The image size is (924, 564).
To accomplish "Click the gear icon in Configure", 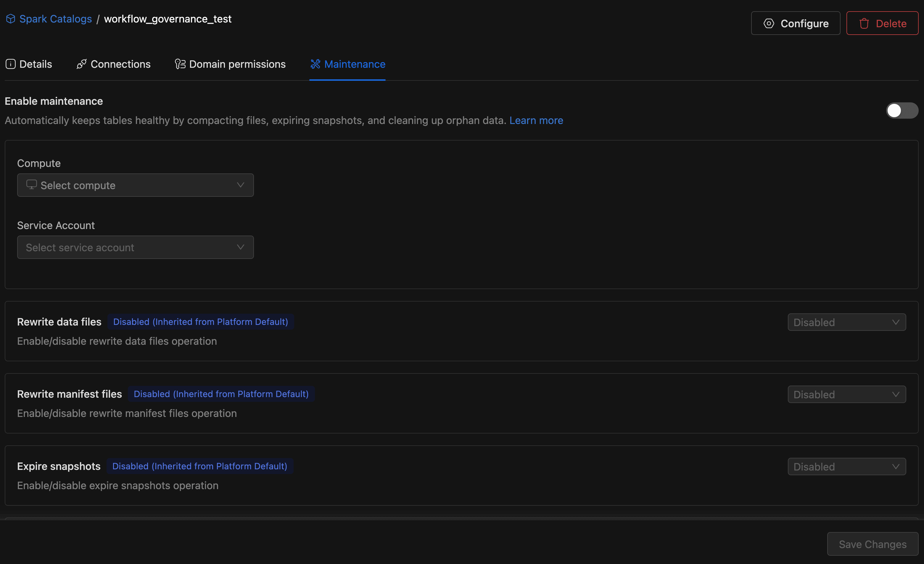I will (x=768, y=23).
